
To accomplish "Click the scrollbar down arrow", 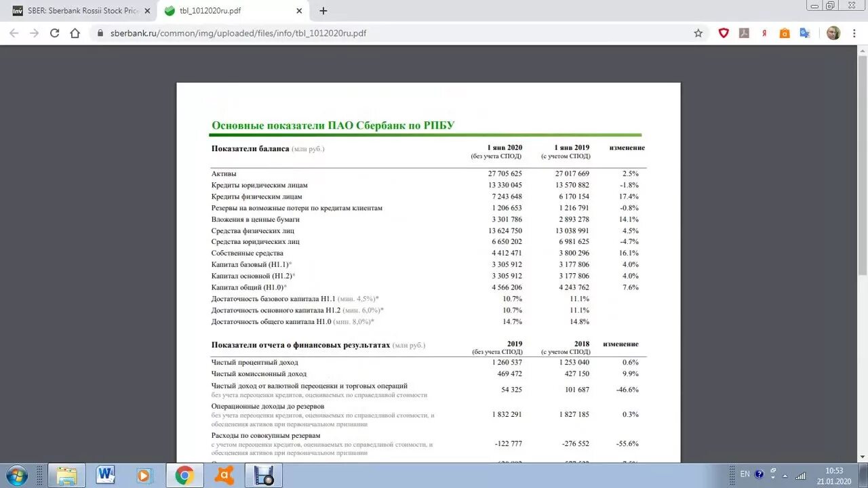I will point(862,457).
